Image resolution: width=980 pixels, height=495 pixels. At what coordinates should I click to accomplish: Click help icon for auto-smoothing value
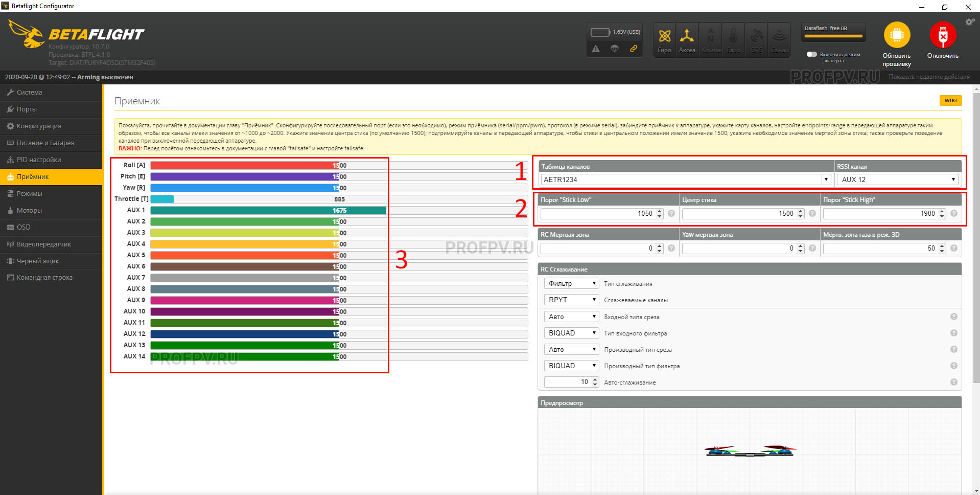pos(954,382)
